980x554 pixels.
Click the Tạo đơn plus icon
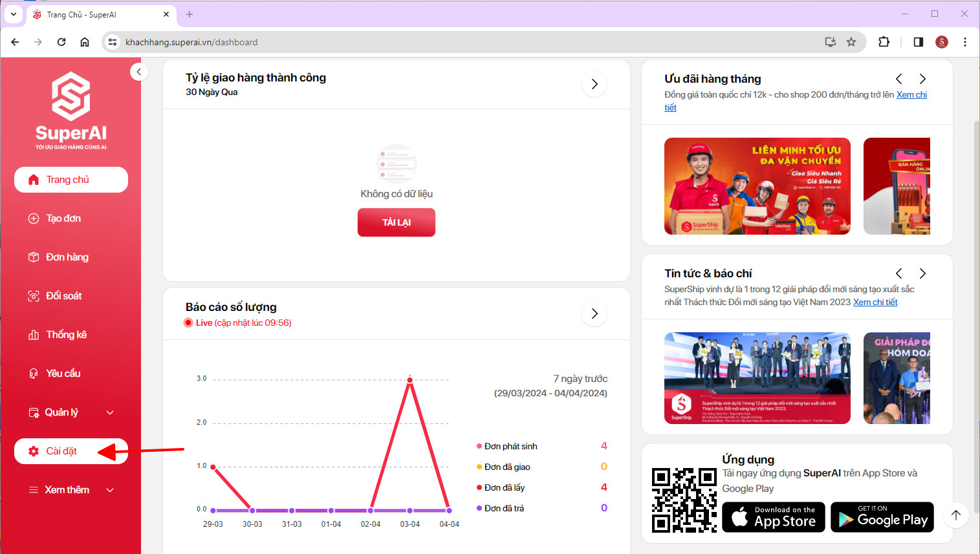(34, 218)
